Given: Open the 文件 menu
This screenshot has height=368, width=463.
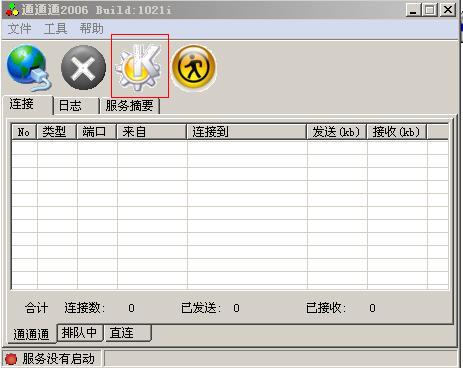Looking at the screenshot, I should 20,29.
